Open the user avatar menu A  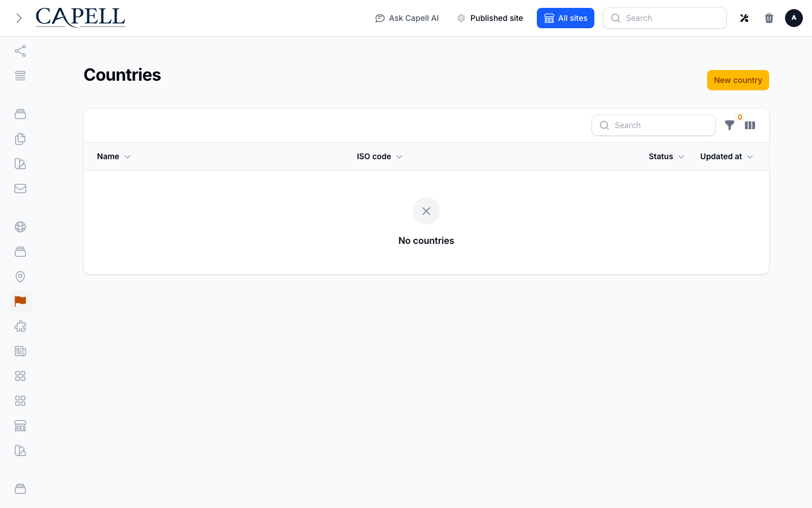[x=794, y=18]
